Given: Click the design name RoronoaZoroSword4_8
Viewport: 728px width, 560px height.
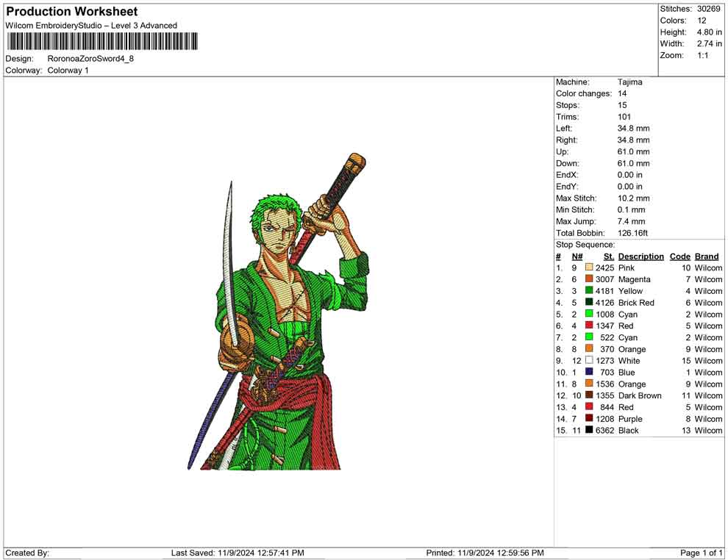Looking at the screenshot, I should click(x=91, y=59).
